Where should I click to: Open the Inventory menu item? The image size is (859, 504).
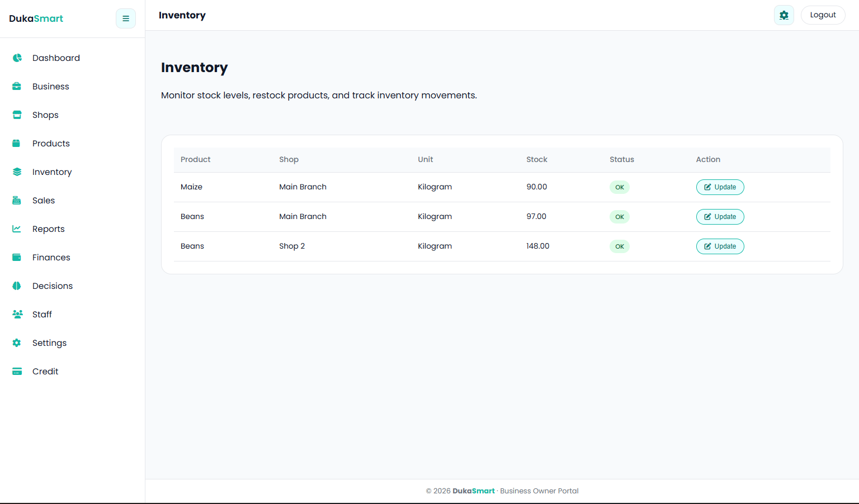click(x=51, y=172)
